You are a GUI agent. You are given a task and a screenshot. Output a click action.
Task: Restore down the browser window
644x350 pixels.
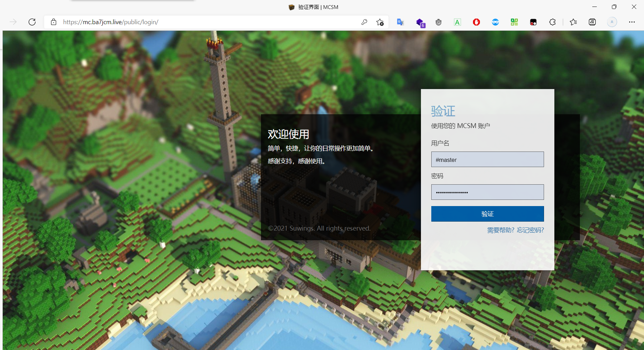coord(614,7)
